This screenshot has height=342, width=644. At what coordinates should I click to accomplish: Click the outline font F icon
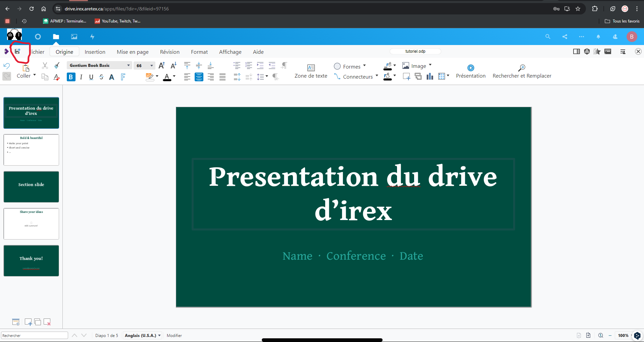point(123,77)
